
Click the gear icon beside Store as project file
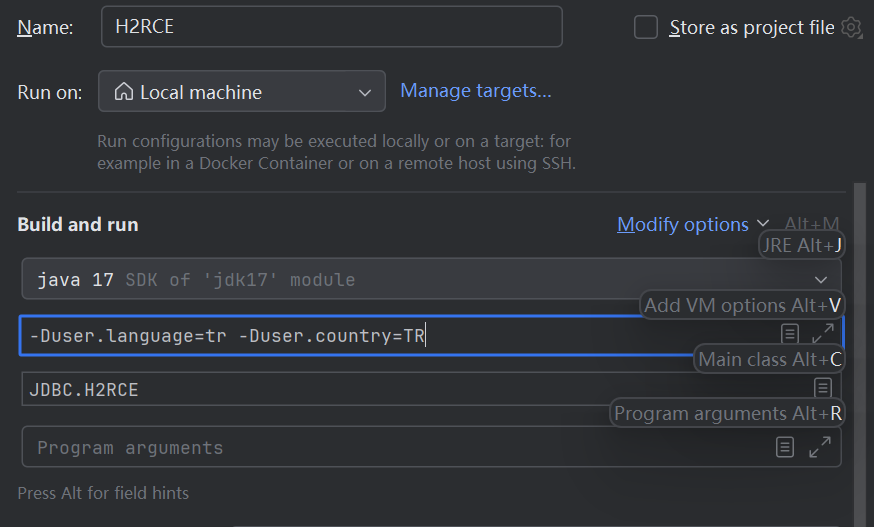[x=851, y=27]
